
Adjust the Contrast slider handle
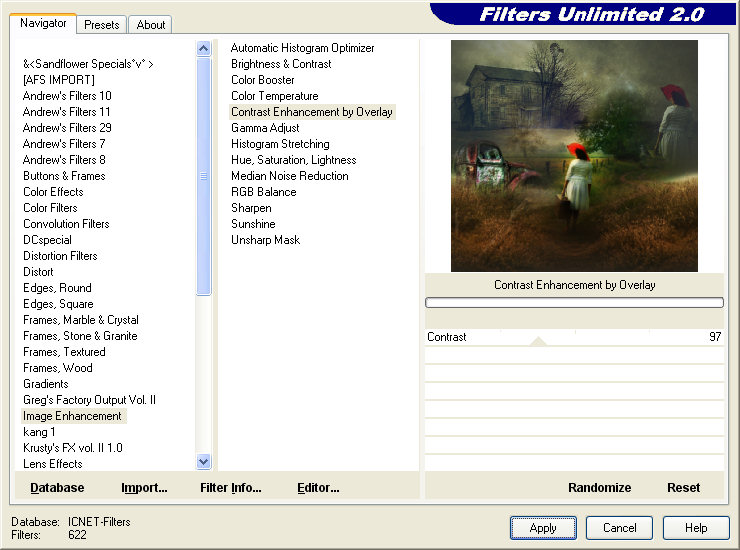[538, 341]
